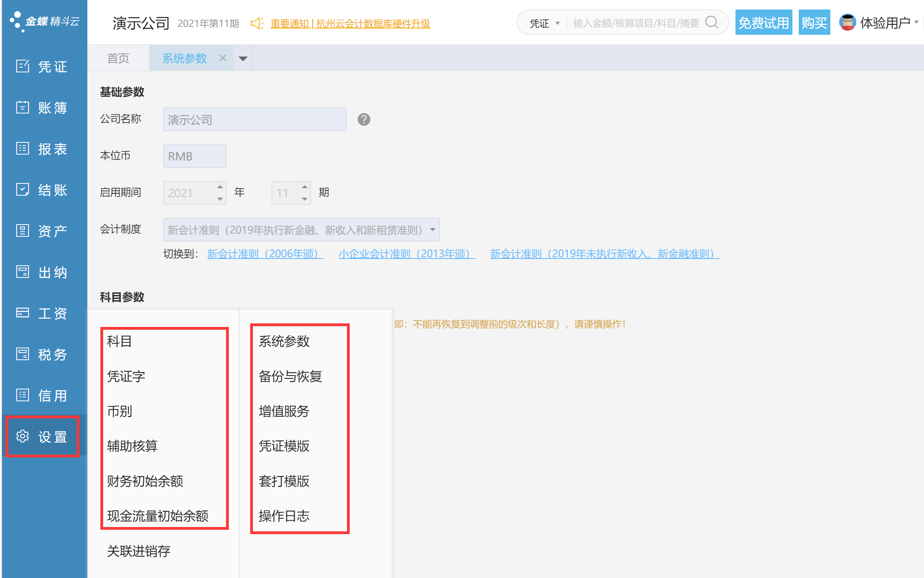Open the 账簿 ledger sidebar icon
The image size is (924, 578).
point(23,107)
